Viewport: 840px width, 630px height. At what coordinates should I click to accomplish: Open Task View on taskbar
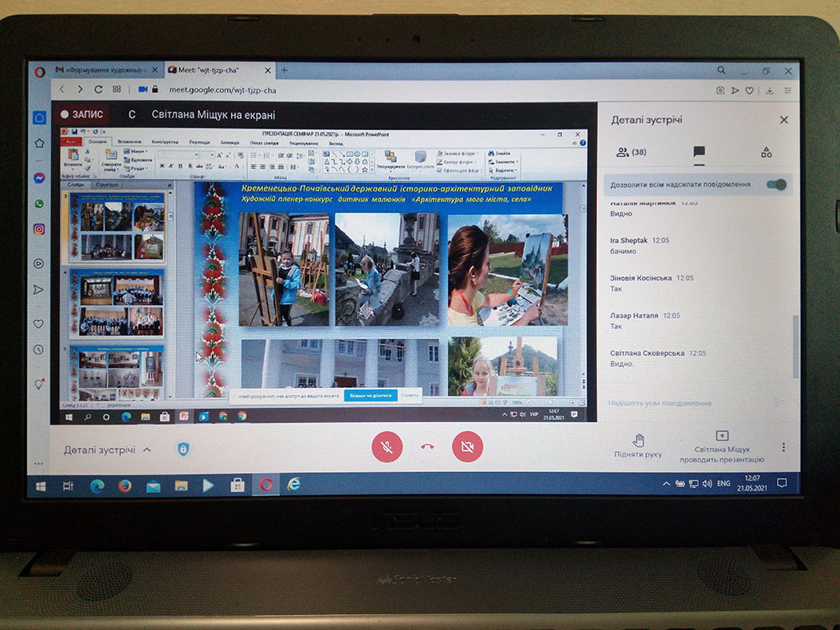[68, 486]
